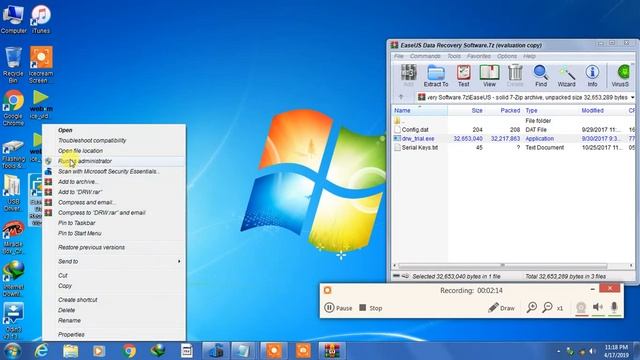Pause the screen recording
This screenshot has height=360, width=640.
(338, 308)
